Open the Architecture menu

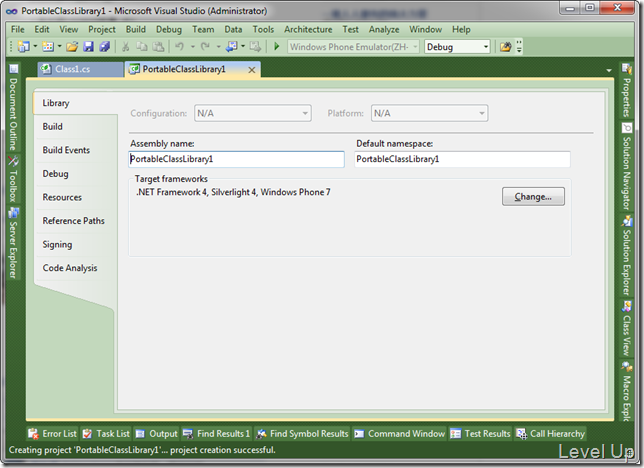(308, 30)
